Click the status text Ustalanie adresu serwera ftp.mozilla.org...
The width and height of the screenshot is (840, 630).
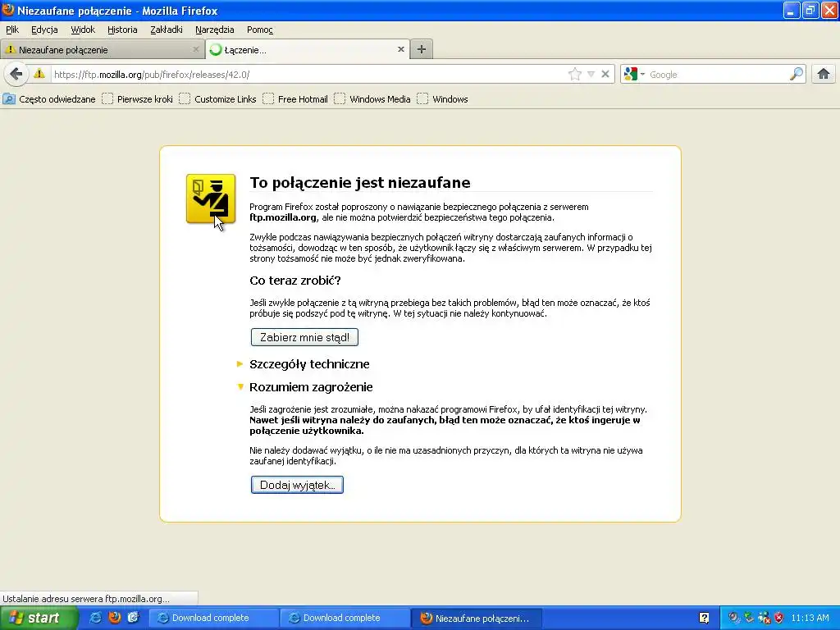click(85, 598)
